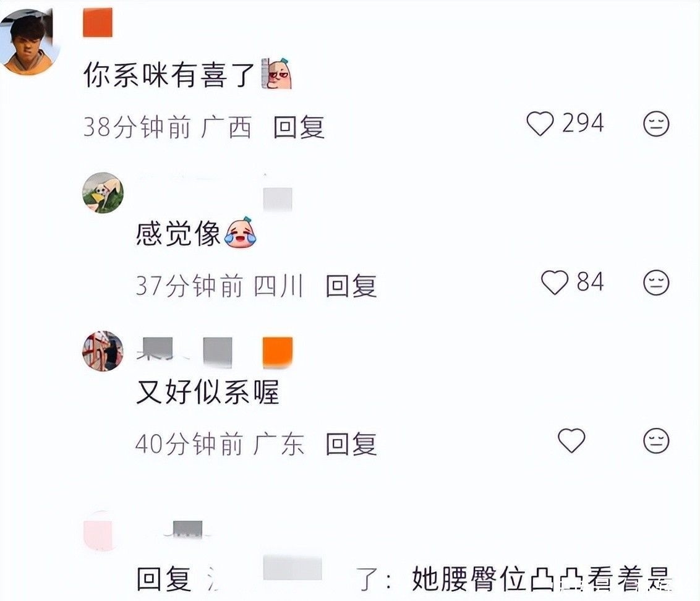The height and width of the screenshot is (601, 700).
Task: Click the orange badge beside the first username
Action: [x=98, y=22]
